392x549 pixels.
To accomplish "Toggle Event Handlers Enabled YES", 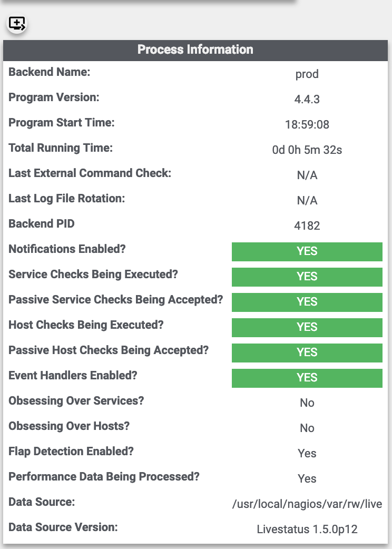I will [307, 378].
